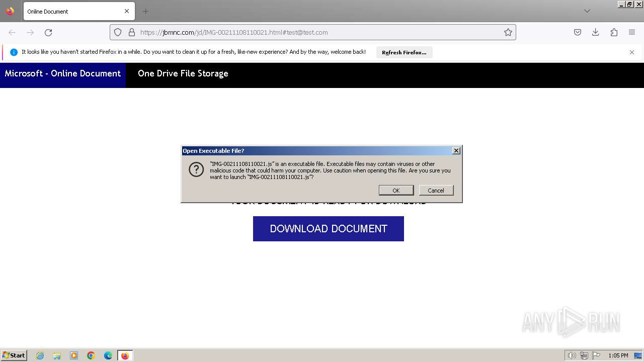This screenshot has height=362, width=644.
Task: Open the Windows Start menu
Action: [x=14, y=355]
